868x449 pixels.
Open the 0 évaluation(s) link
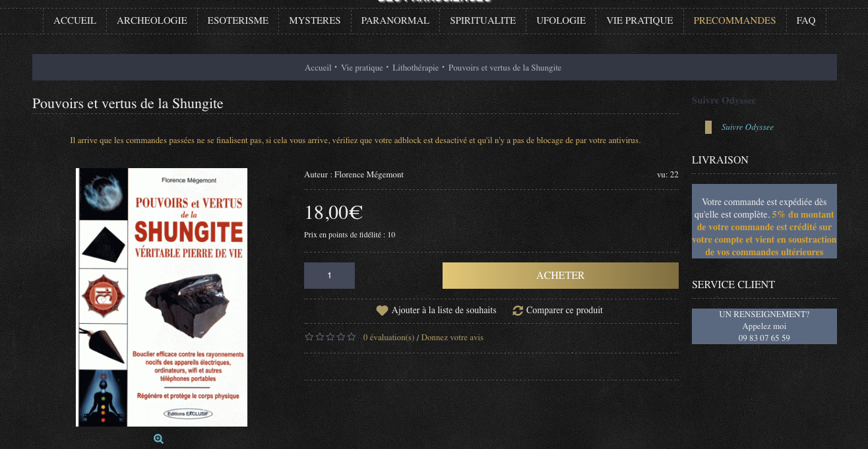(388, 338)
